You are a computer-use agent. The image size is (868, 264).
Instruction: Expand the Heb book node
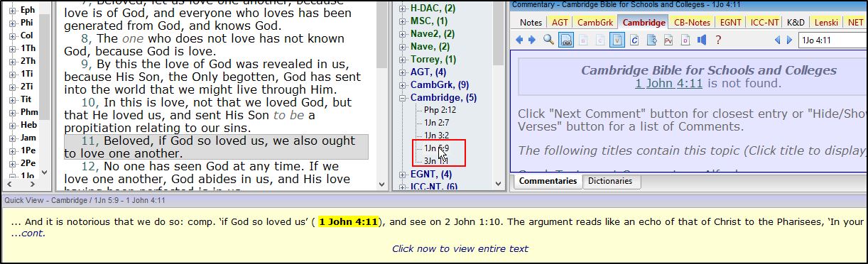12,125
